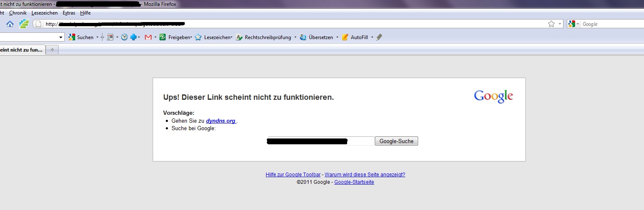Expand the AutoFill dropdown arrow
The image size is (644, 210).
(372, 37)
